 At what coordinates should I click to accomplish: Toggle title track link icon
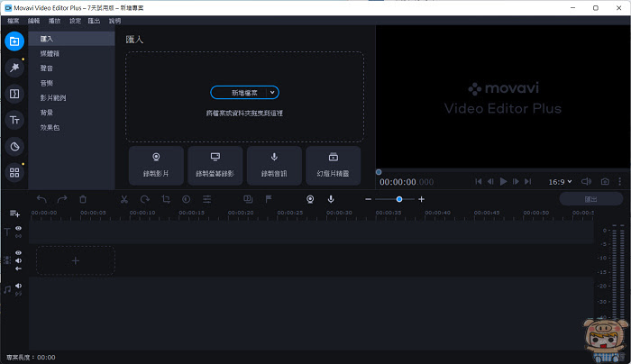click(x=19, y=236)
